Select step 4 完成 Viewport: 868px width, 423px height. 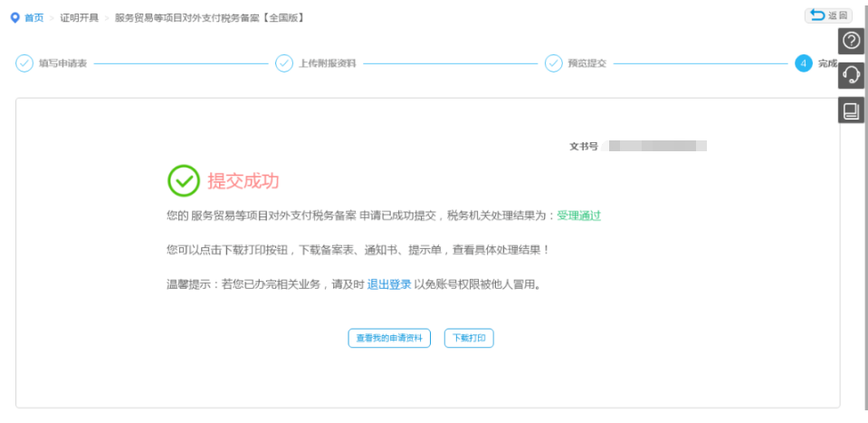(x=816, y=63)
